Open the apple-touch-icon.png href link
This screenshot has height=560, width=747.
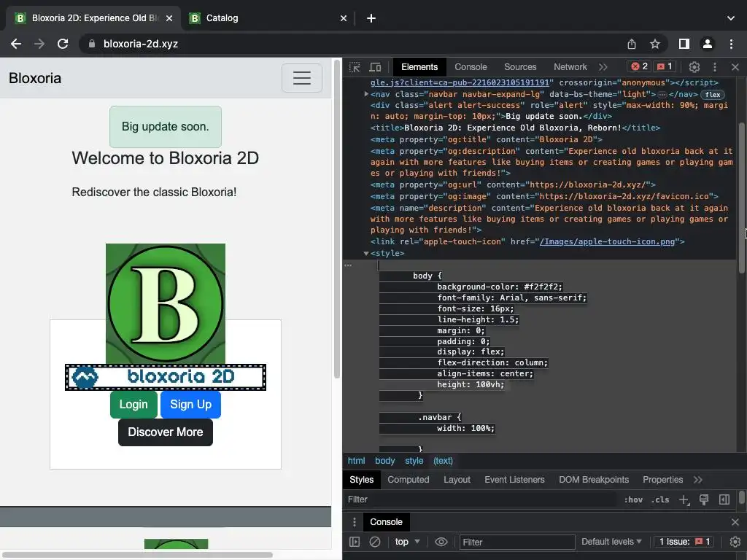coord(608,242)
